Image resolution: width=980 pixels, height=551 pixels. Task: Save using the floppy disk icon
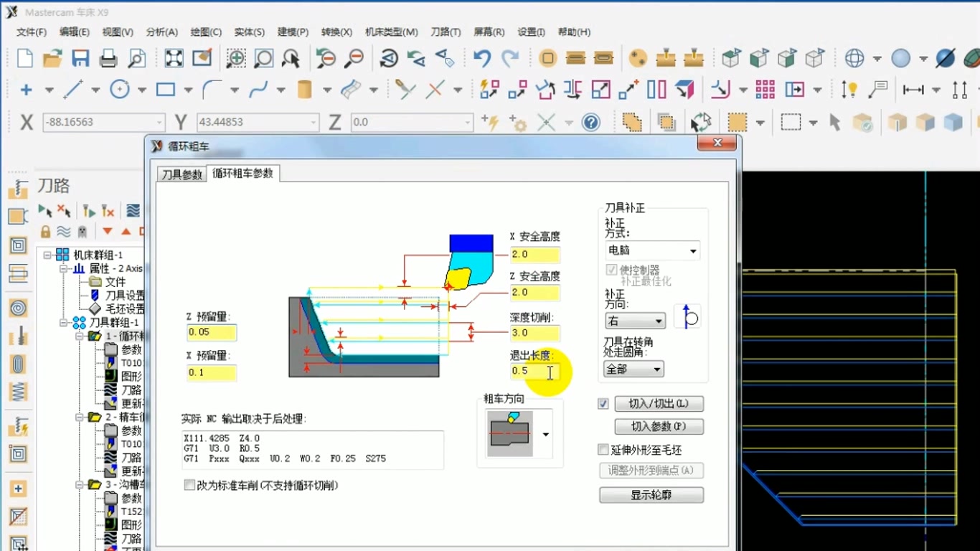tap(80, 58)
